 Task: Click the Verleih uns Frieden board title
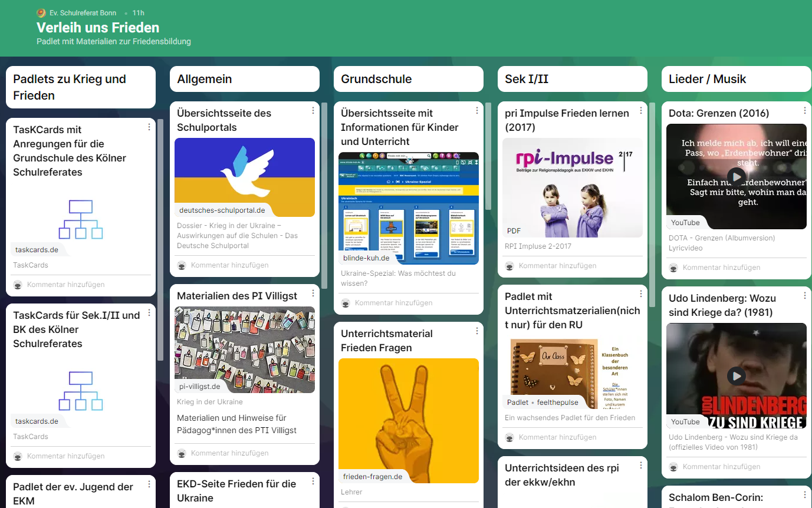[x=98, y=28]
